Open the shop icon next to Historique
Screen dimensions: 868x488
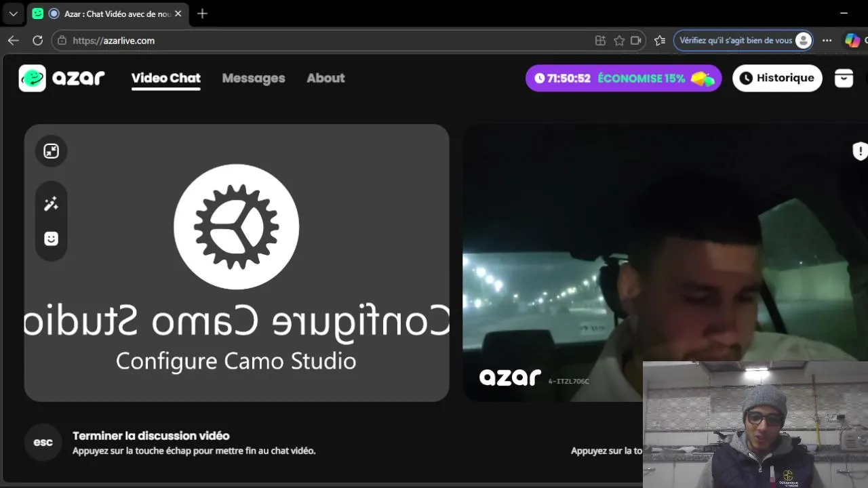pyautogui.click(x=844, y=78)
